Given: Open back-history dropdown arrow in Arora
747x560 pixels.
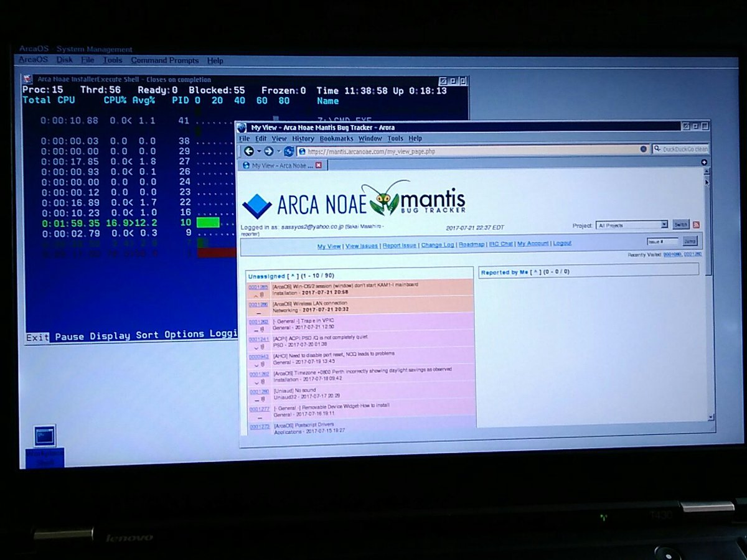Looking at the screenshot, I should pyautogui.click(x=258, y=151).
